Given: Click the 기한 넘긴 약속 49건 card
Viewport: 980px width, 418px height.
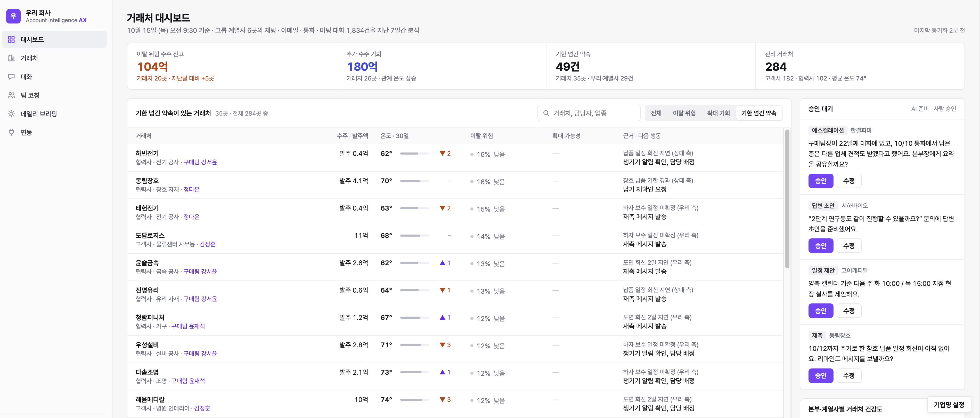Looking at the screenshot, I should pos(651,66).
